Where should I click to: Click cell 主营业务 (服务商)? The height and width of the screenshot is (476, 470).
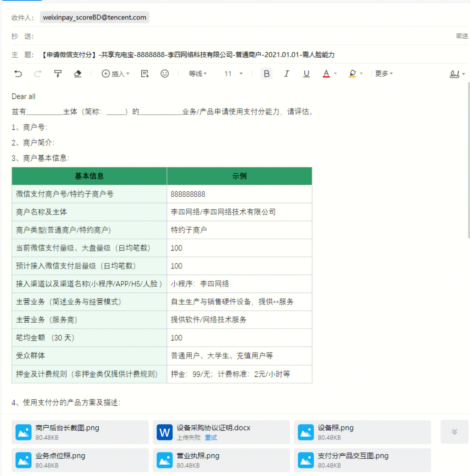pyautogui.click(x=89, y=320)
